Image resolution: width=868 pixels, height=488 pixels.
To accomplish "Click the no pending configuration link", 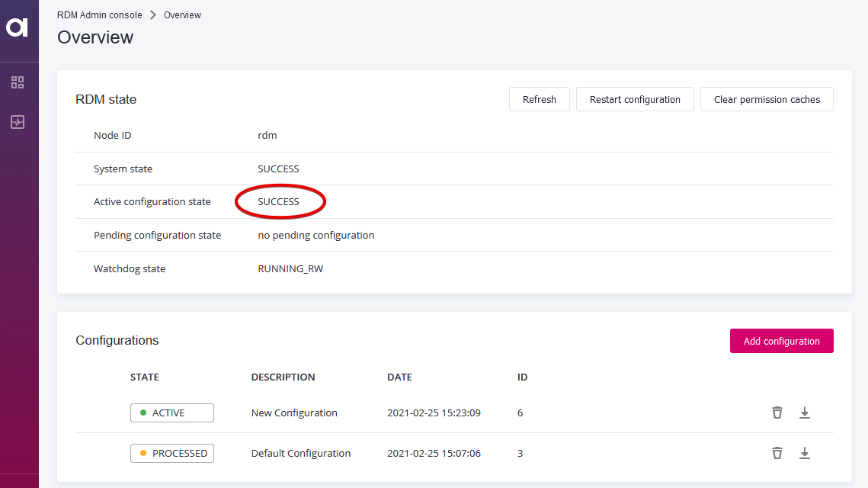I will point(315,235).
